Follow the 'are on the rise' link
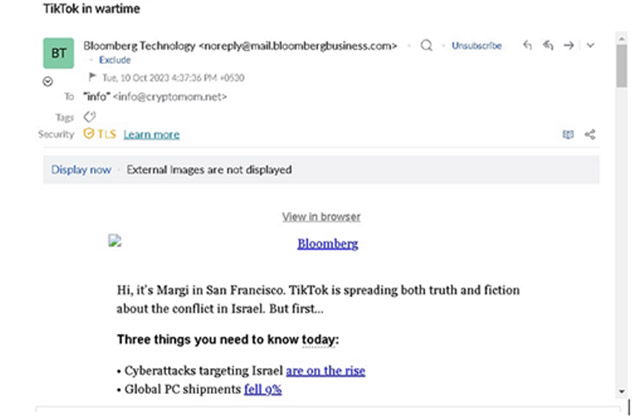This screenshot has width=642, height=419. 326,371
